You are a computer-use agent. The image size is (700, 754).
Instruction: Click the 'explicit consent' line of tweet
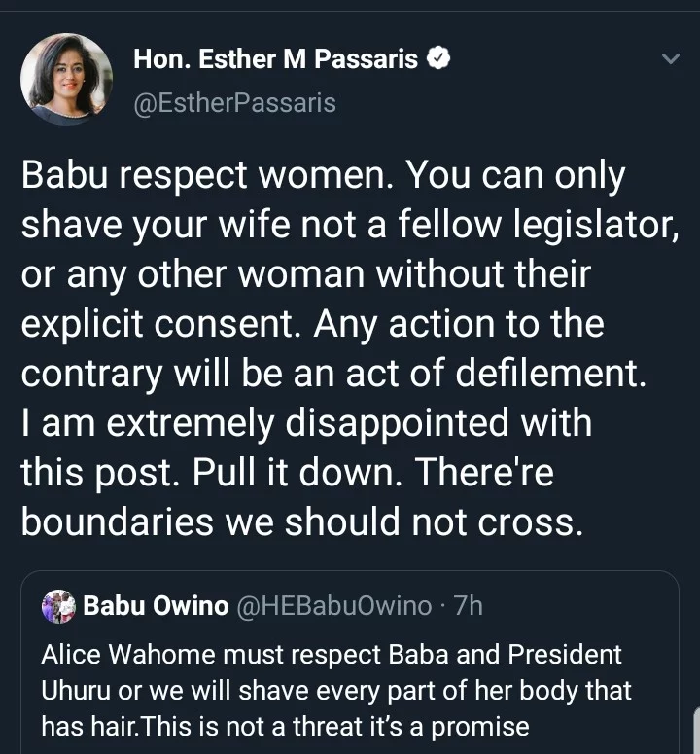pos(311,324)
